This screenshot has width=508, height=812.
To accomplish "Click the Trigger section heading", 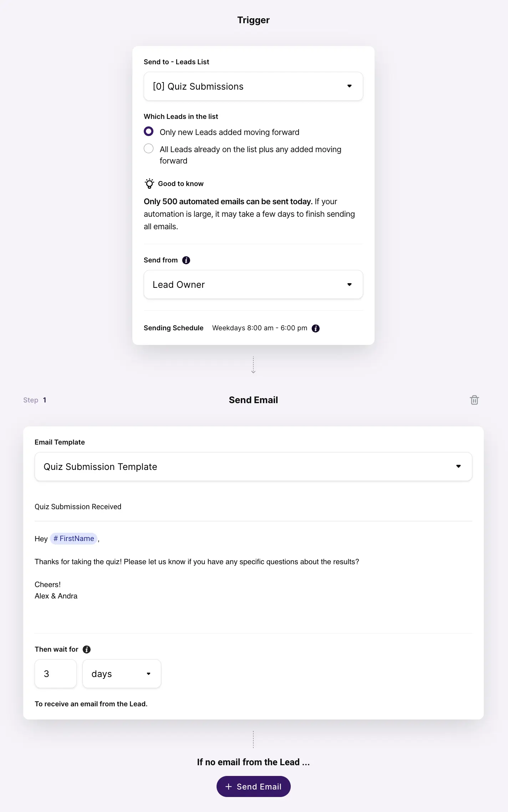I will click(x=254, y=20).
